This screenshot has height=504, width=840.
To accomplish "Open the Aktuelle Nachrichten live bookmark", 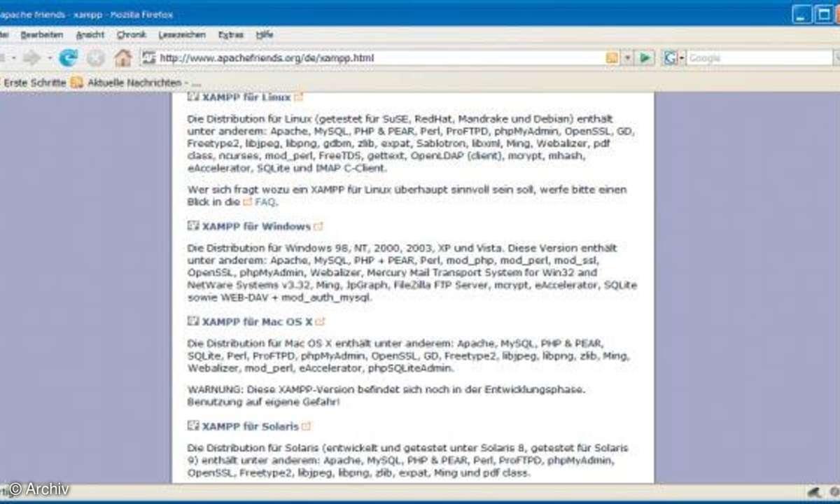I will pyautogui.click(x=134, y=83).
